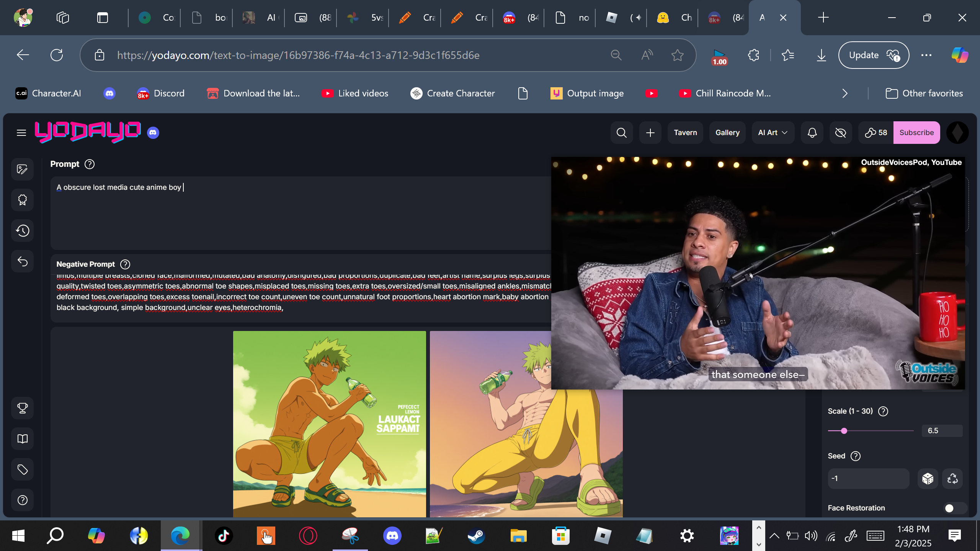The width and height of the screenshot is (980, 551).
Task: Click the recycle seed icon
Action: [x=952, y=479]
